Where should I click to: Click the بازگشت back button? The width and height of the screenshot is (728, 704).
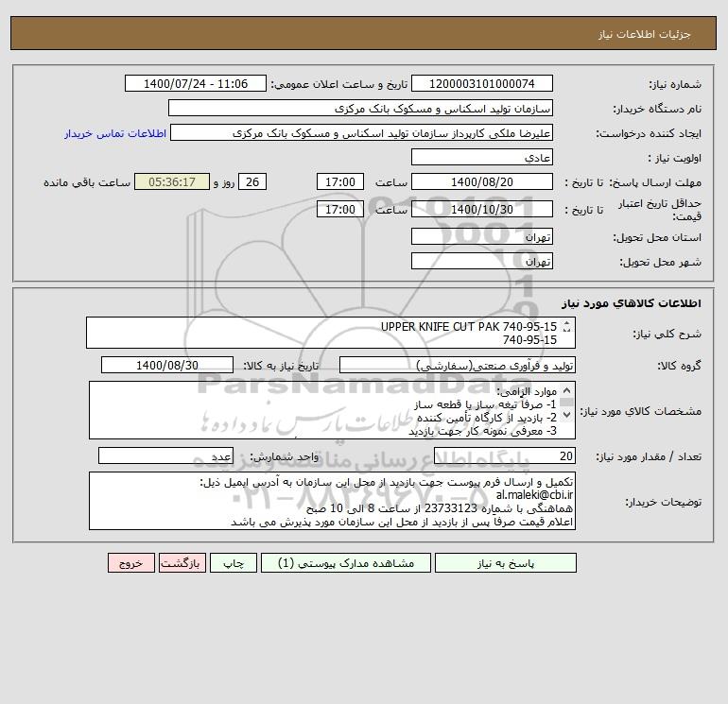182,563
